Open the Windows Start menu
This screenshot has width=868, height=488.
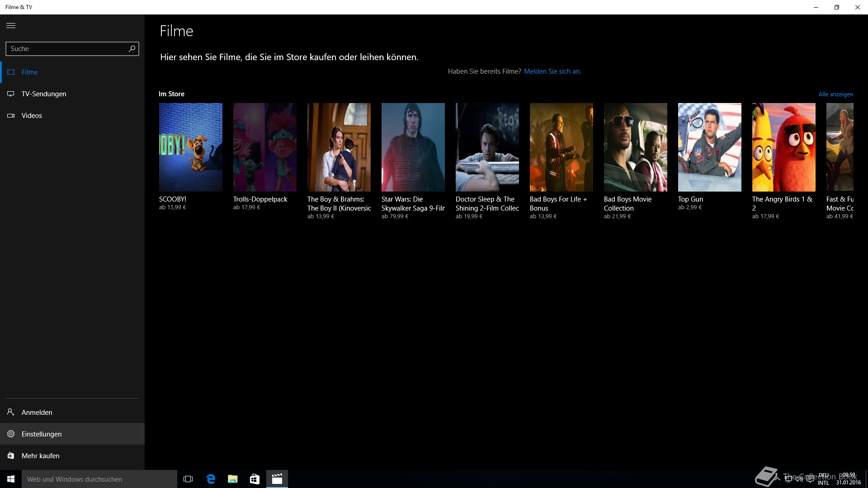11,479
